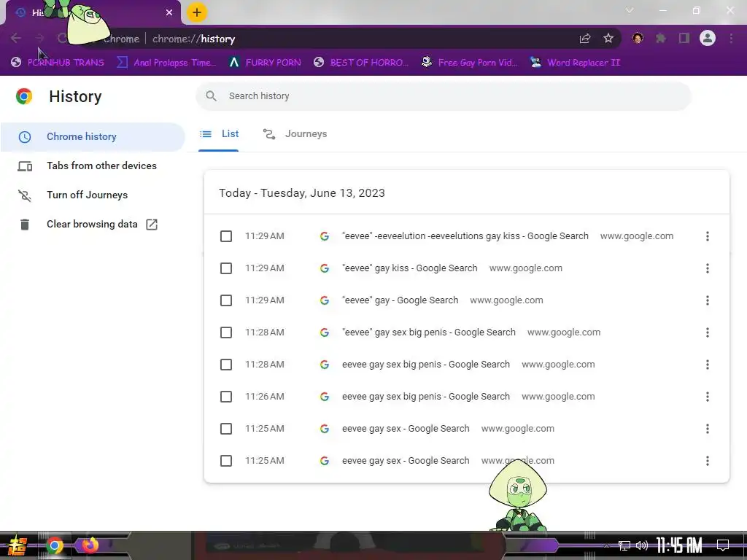Screen dimensions: 747x560
Task: Close the History tab
Action: 169,12
